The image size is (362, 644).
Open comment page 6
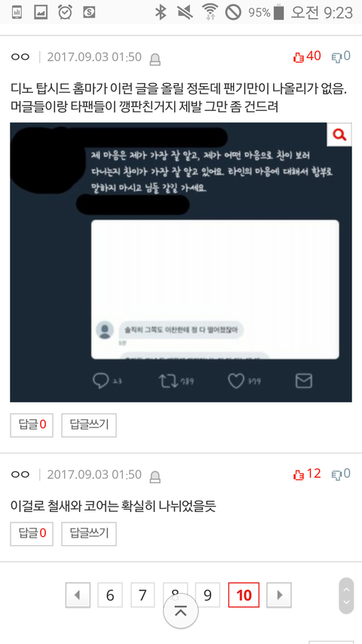[x=110, y=595]
